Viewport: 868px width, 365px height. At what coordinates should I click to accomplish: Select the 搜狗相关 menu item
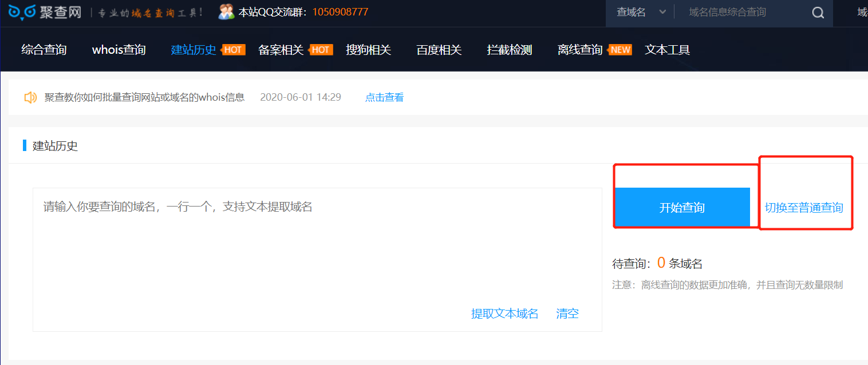[x=368, y=50]
